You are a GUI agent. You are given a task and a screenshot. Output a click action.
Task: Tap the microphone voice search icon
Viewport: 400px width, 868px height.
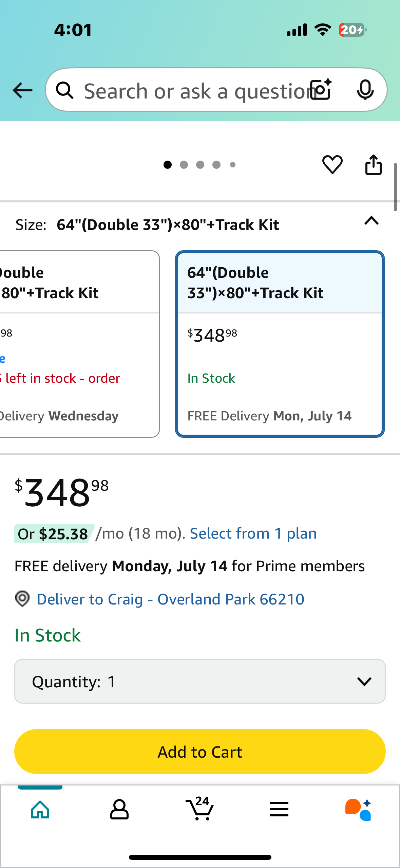coord(365,90)
